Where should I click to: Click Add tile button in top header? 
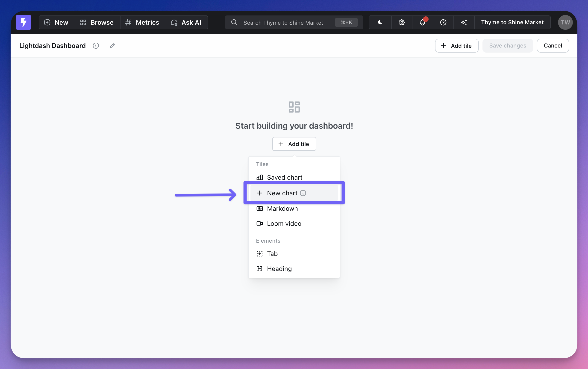pos(456,46)
